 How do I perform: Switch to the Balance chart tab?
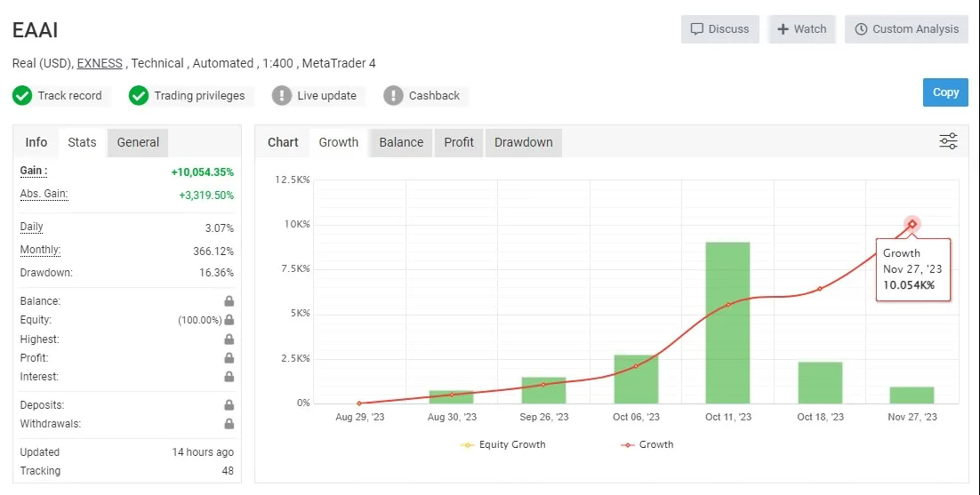coord(401,142)
